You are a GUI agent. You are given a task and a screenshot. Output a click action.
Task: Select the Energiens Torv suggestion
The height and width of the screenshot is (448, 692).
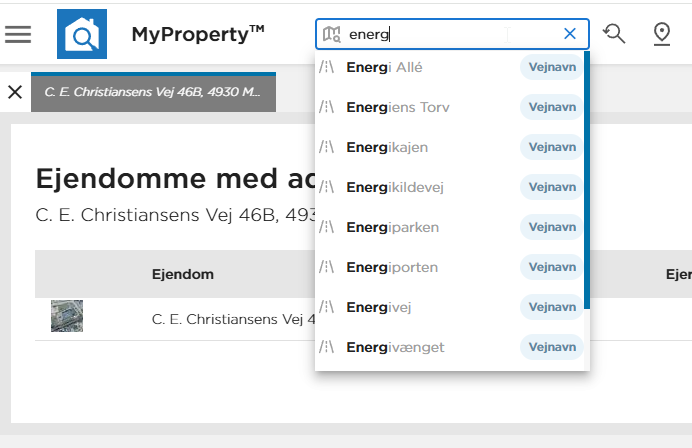(x=449, y=107)
